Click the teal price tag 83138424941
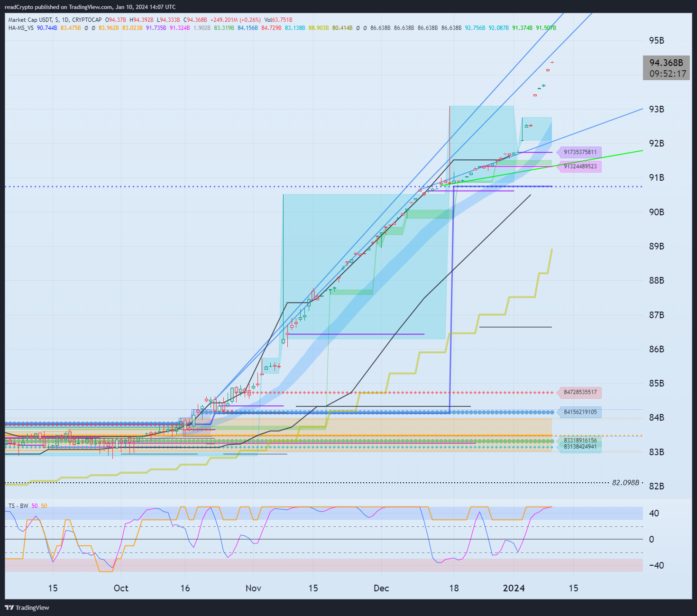Image resolution: width=697 pixels, height=616 pixels. (x=580, y=447)
